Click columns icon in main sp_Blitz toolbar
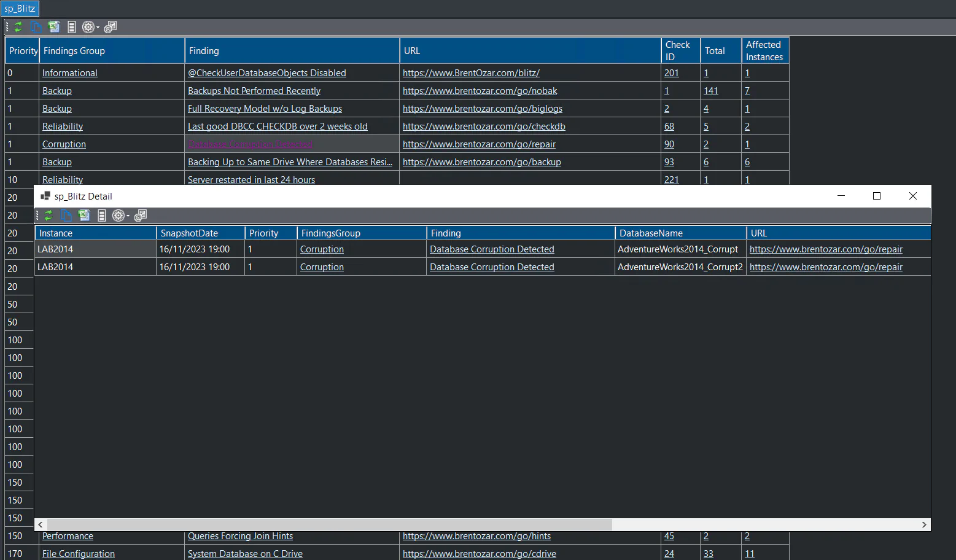Viewport: 956px width, 560px height. click(x=71, y=27)
